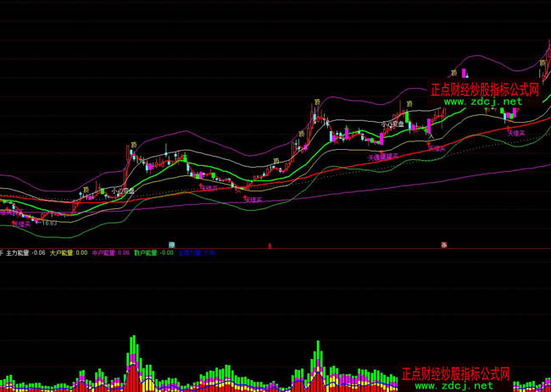This screenshot has width=551, height=392.
Task: Click the 16.63 low price label
Action: point(50,224)
